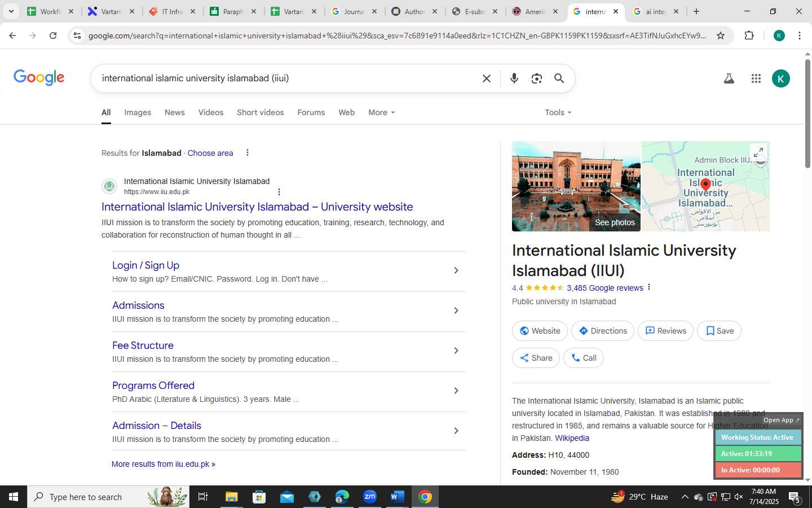The height and width of the screenshot is (508, 812).
Task: Switch to the Short videos tab
Action: pyautogui.click(x=261, y=112)
